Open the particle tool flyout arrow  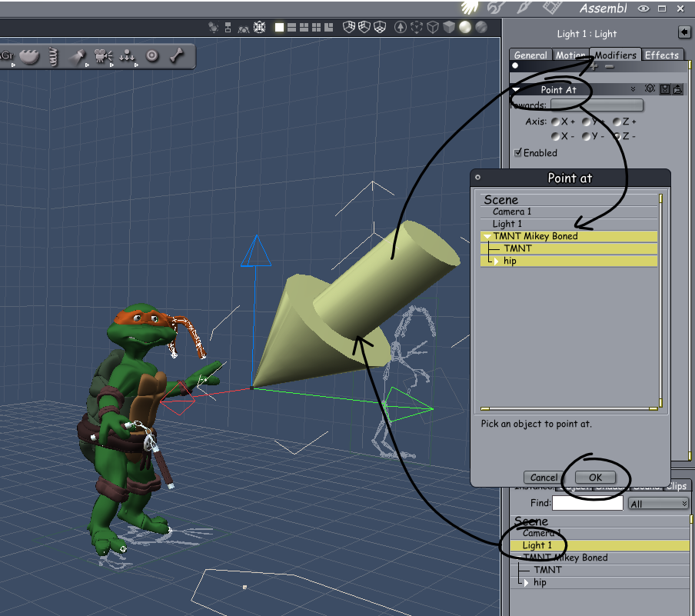click(x=137, y=65)
